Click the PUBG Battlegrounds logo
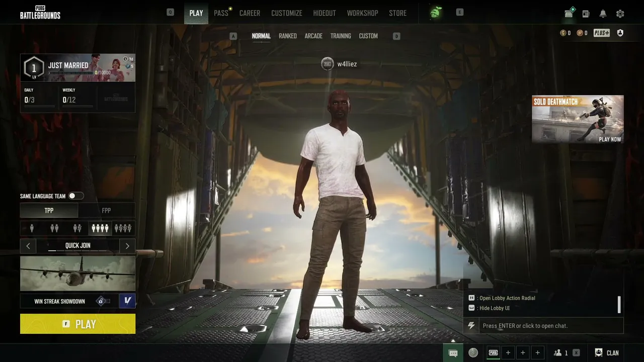Image resolution: width=644 pixels, height=362 pixels. 40,13
